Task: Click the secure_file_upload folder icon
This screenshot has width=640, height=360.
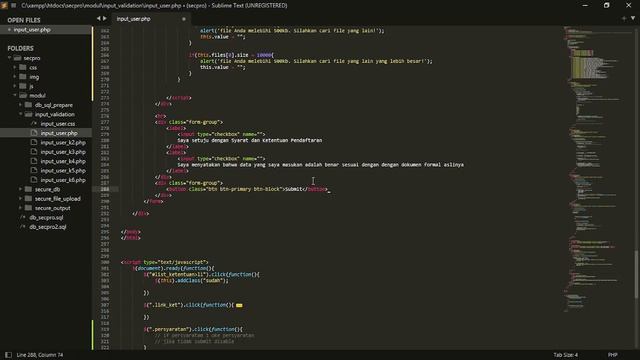Action: [29, 199]
